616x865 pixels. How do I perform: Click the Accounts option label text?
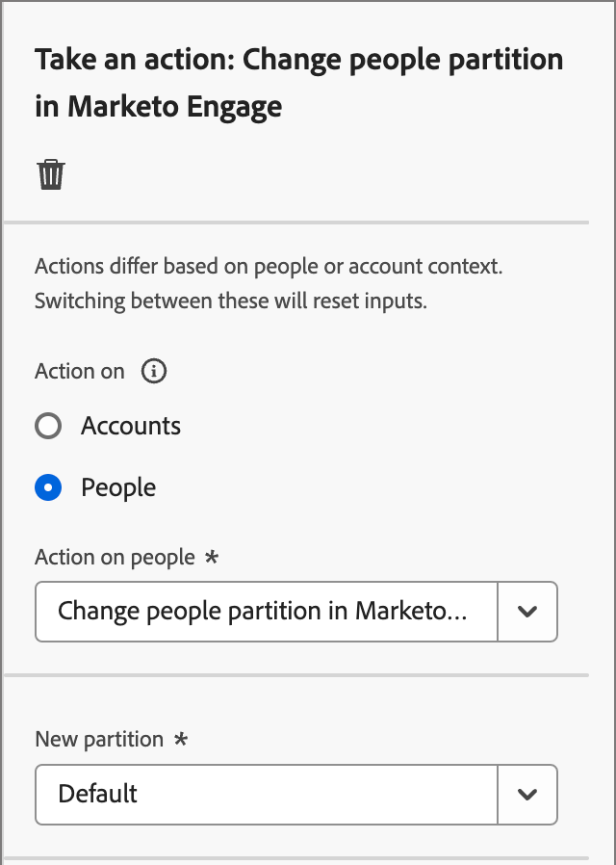click(x=131, y=426)
